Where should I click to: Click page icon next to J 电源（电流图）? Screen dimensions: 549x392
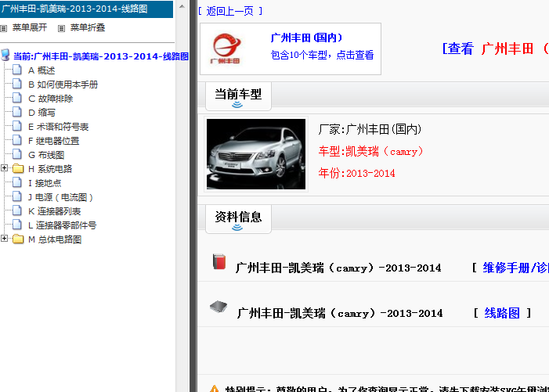pyautogui.click(x=16, y=196)
